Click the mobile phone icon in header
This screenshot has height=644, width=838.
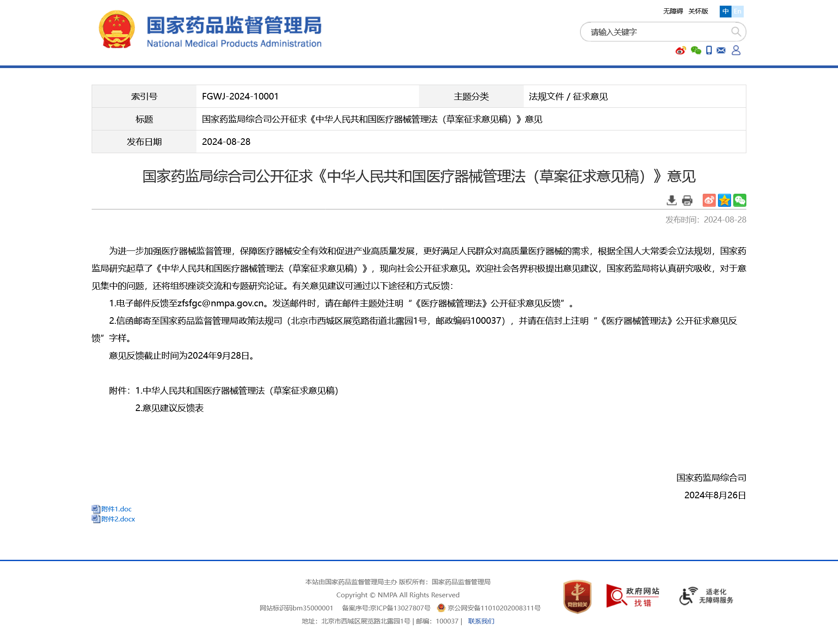(709, 51)
